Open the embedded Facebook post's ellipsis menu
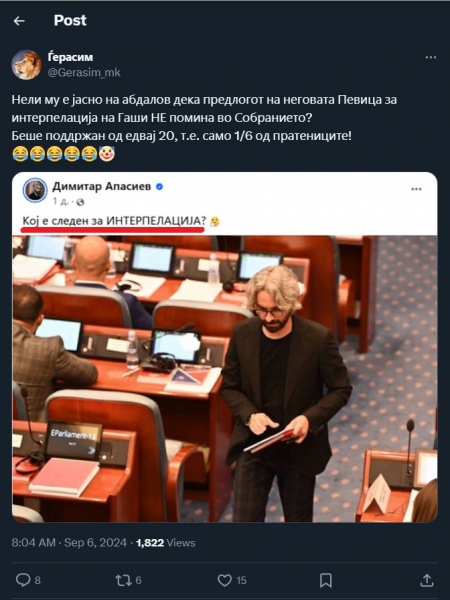This screenshot has height=600, width=450. (416, 189)
